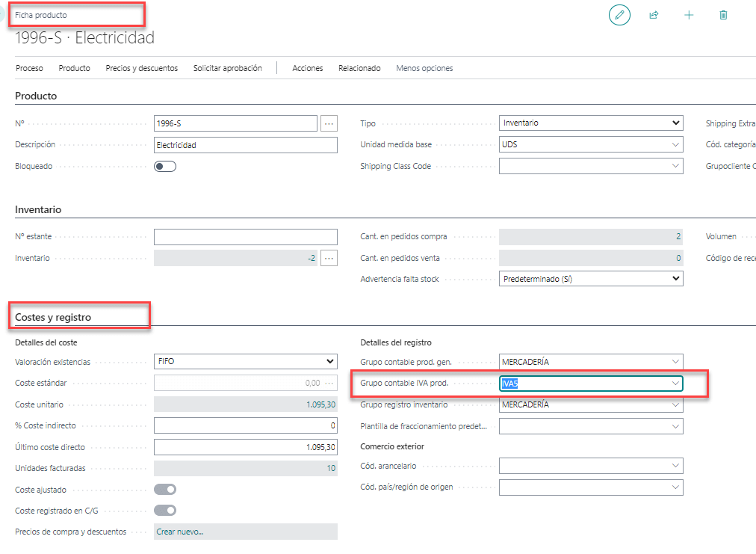Click the pencil edit icon
Image resolution: width=756 pixels, height=554 pixels.
tap(619, 15)
